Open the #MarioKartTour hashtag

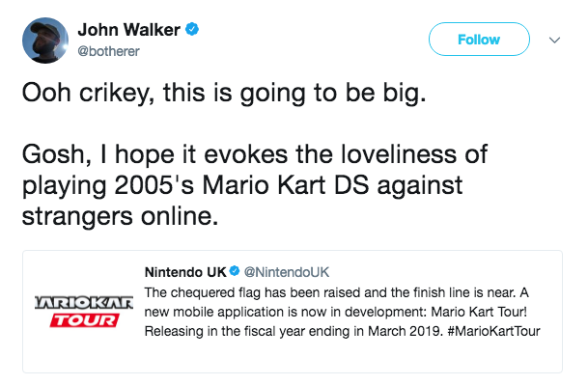click(493, 331)
